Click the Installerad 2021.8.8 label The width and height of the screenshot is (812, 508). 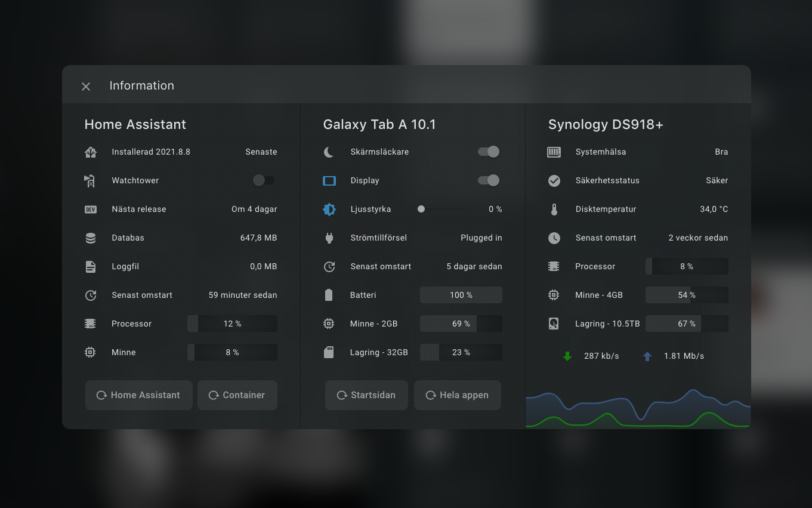click(x=151, y=152)
